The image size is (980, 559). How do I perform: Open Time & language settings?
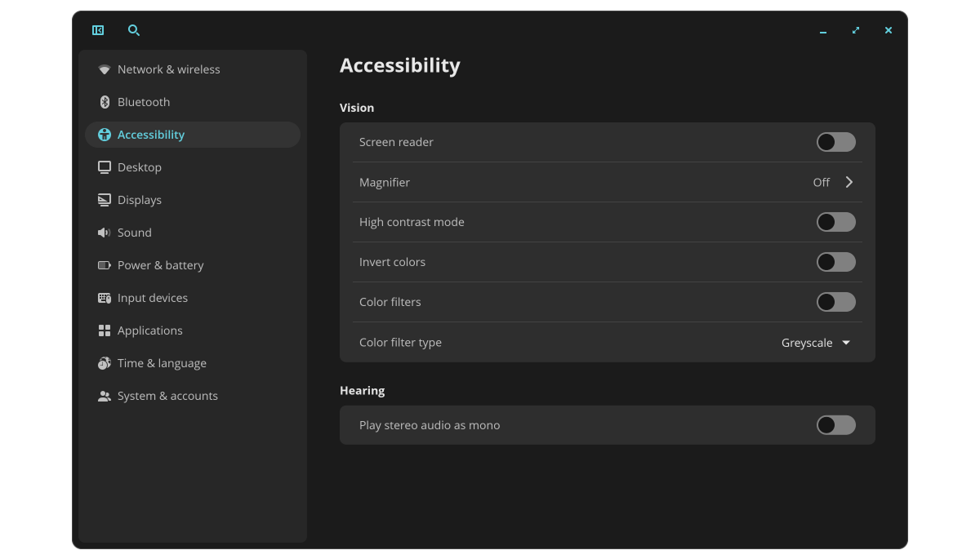[162, 363]
